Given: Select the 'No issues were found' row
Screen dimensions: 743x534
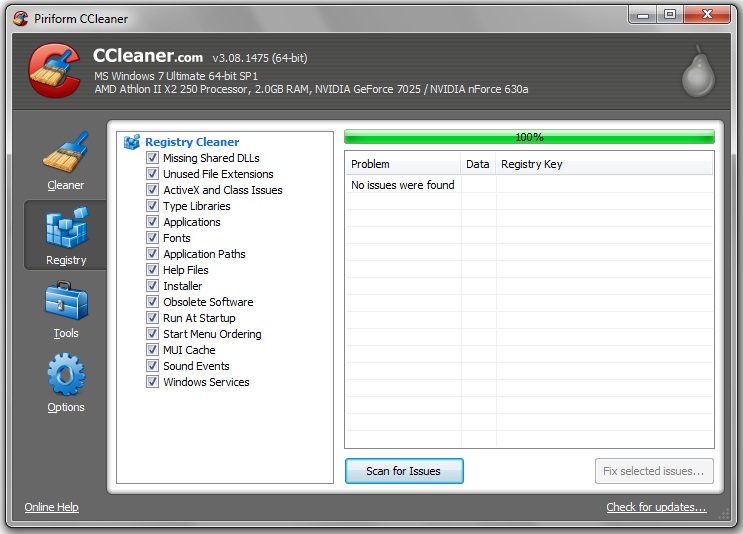Looking at the screenshot, I should (x=529, y=185).
